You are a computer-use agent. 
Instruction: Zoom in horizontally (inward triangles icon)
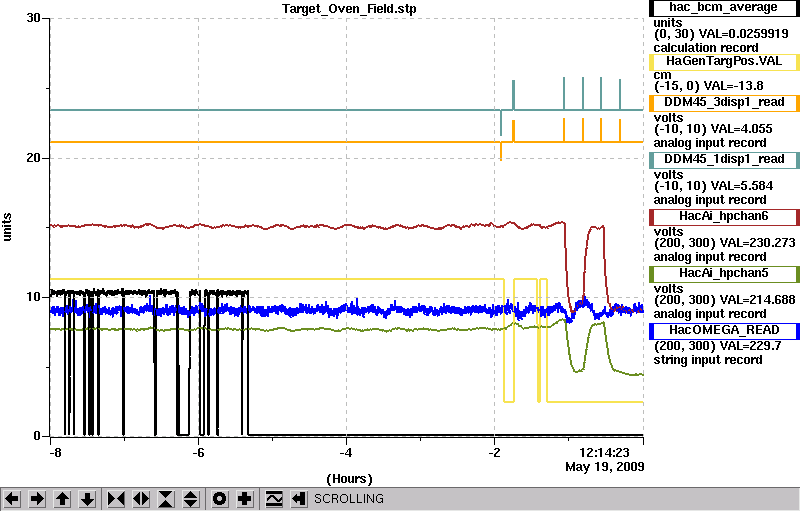click(x=116, y=498)
